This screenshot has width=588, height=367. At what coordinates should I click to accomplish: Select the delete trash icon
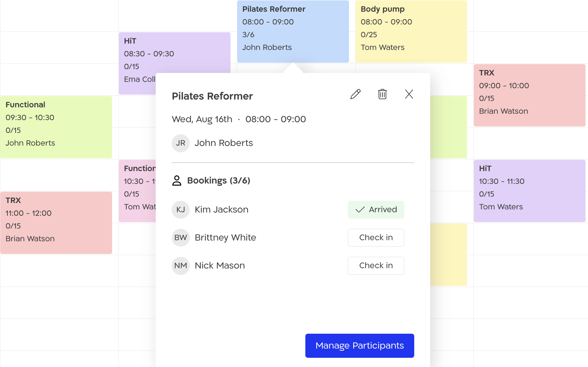click(382, 94)
